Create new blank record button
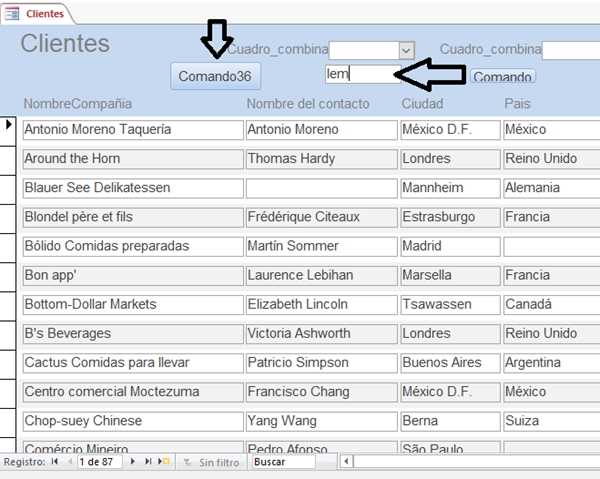 point(162,462)
